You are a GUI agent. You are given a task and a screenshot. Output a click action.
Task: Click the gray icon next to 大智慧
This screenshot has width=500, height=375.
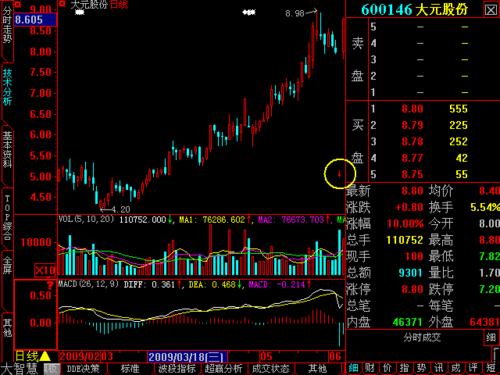(x=51, y=369)
